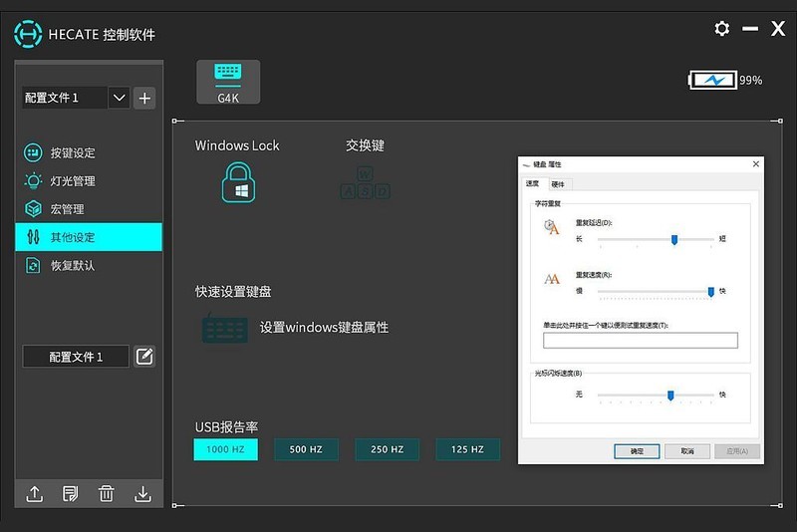The width and height of the screenshot is (797, 532).
Task: Add a new profile with plus button
Action: [144, 98]
